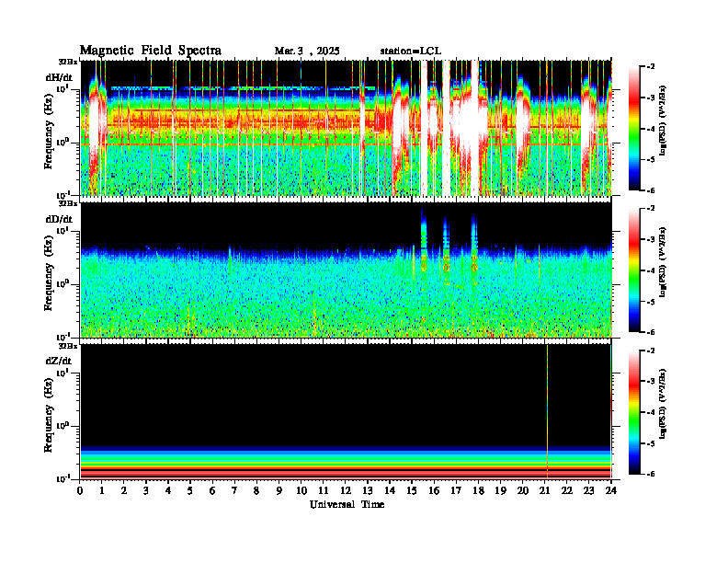Click the hour '11' tick label
The height and width of the screenshot is (563, 728).
click(324, 491)
